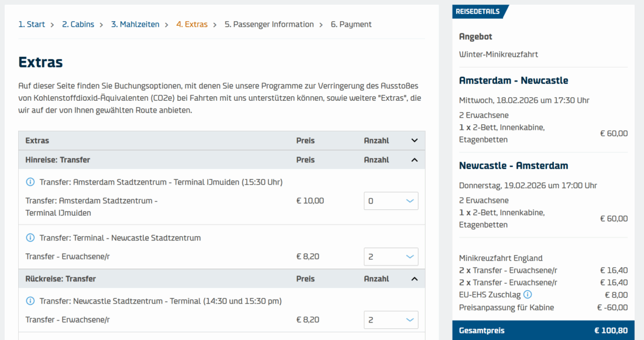Return to step 2. Cabins
Image resolution: width=644 pixels, height=340 pixels.
click(x=78, y=25)
